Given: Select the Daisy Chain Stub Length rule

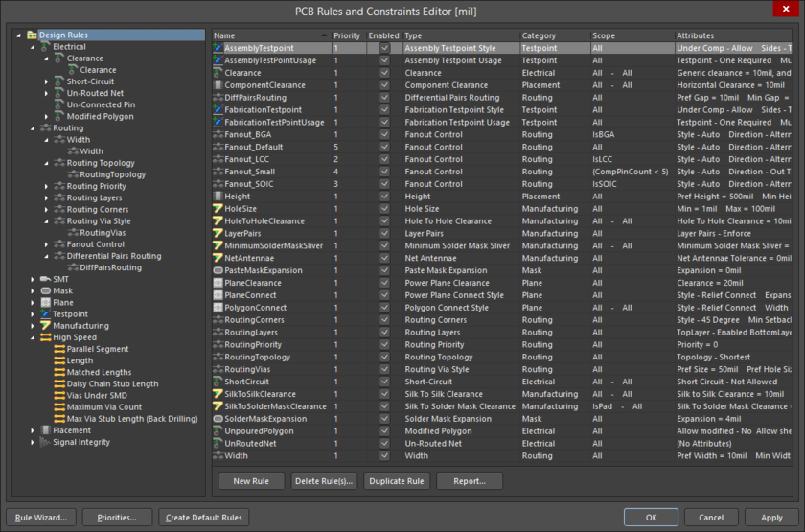Looking at the screenshot, I should point(112,384).
